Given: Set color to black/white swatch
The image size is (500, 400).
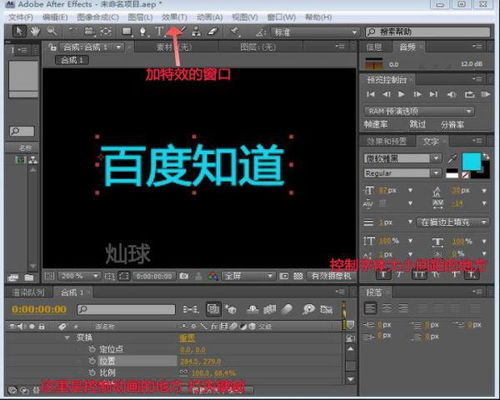Looking at the screenshot, I should click(x=452, y=173).
